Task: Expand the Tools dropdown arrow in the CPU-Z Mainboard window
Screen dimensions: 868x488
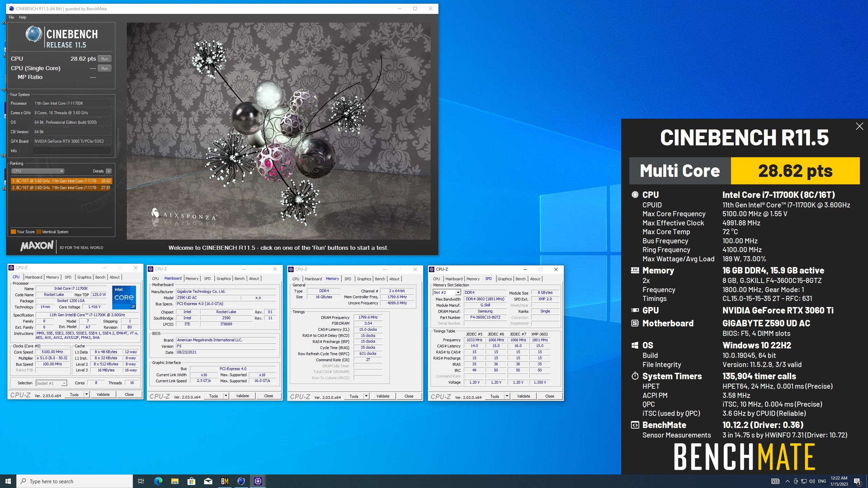Action: coord(226,396)
